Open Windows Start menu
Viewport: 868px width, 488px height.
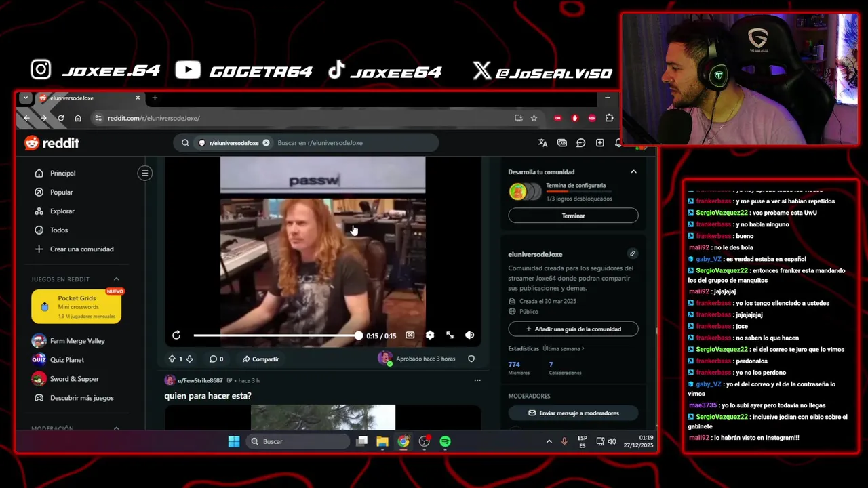[234, 442]
